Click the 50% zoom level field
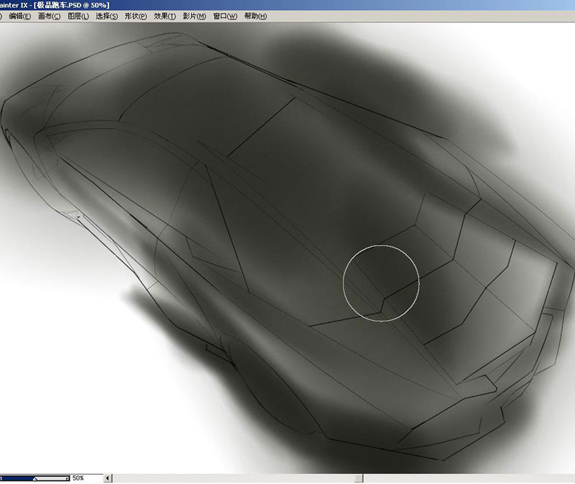Screen dimensions: 575x484 pos(87,478)
